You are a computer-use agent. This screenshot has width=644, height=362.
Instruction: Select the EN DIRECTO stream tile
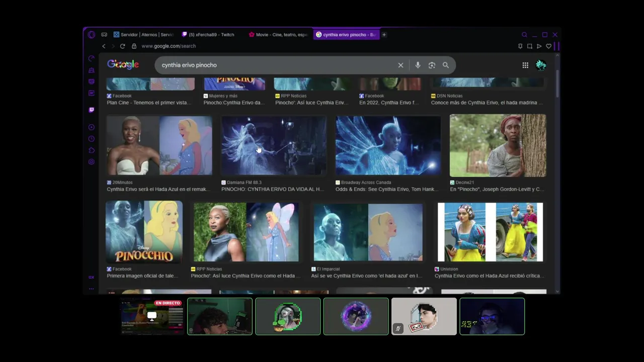point(151,316)
